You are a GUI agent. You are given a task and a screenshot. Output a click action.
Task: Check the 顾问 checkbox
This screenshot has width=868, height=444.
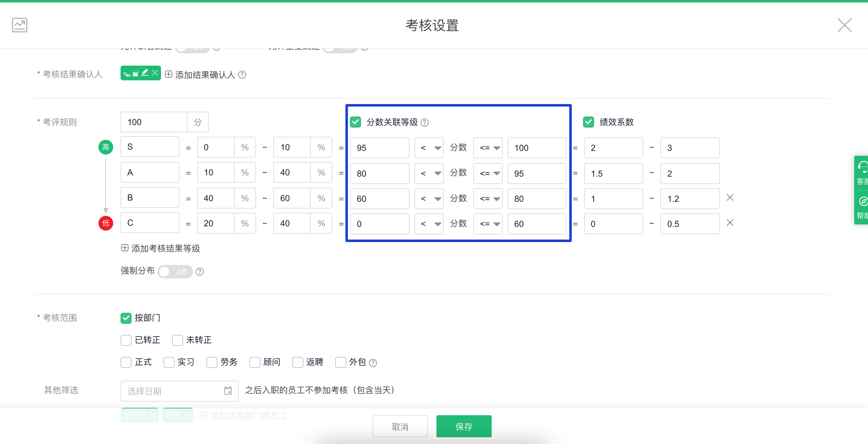pos(254,362)
